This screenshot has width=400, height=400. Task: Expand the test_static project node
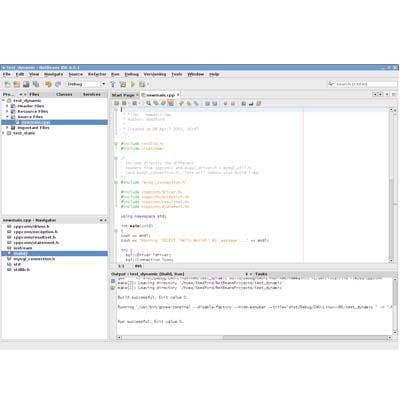(3, 133)
